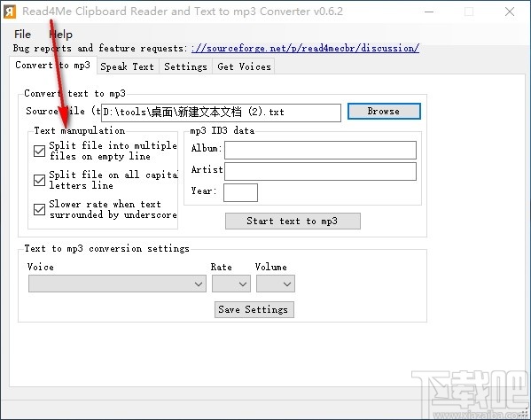Viewport: 531px width, 420px height.
Task: Open the sourceforge discussion link
Action: pos(305,48)
